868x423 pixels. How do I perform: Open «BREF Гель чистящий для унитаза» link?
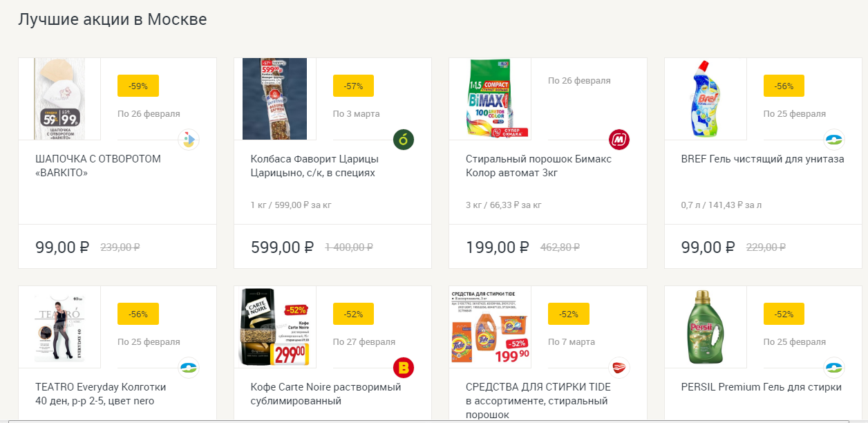point(762,159)
